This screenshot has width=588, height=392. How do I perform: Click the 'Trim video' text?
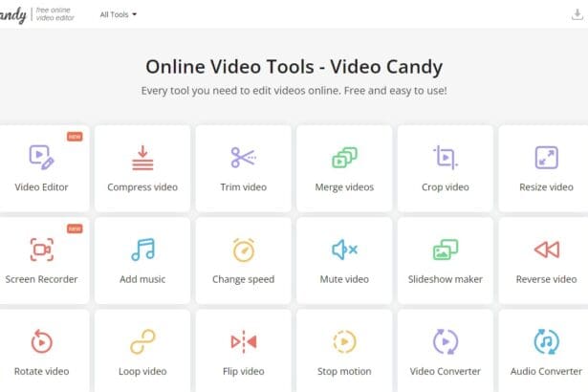244,186
